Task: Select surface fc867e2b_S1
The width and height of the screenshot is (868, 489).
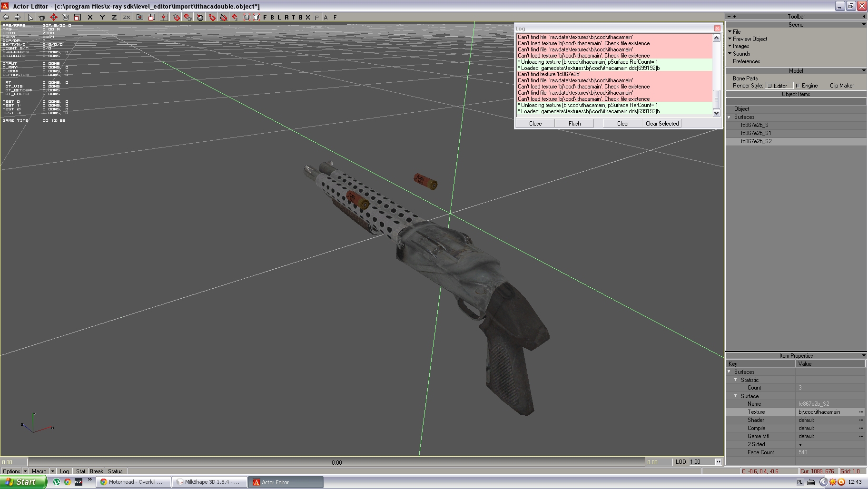Action: pyautogui.click(x=756, y=133)
